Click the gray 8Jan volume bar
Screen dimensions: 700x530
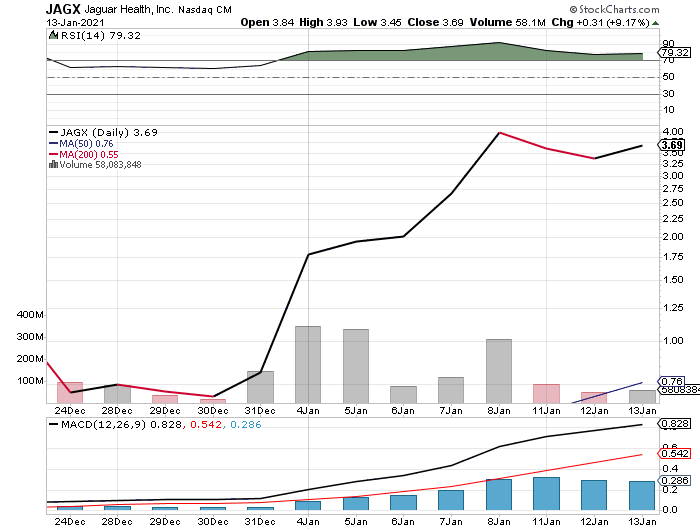(x=499, y=371)
